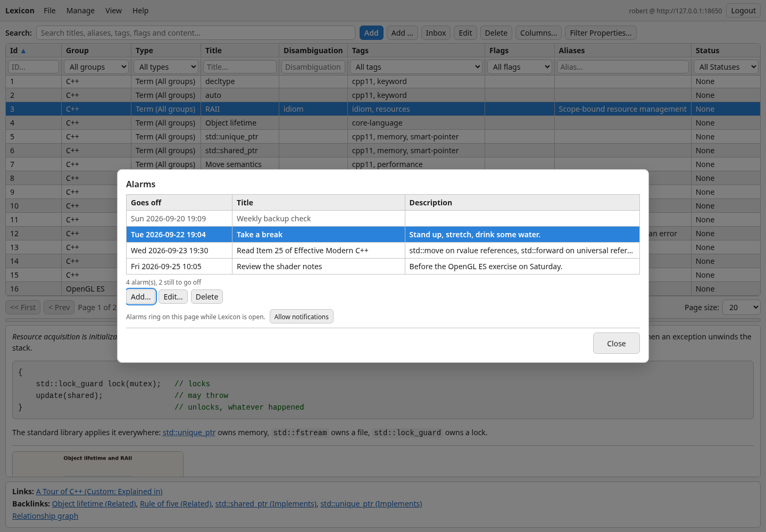Viewport: 766px width, 532px height.
Task: Open the 'Object lifetime (Related)' backlink
Action: [x=94, y=504]
